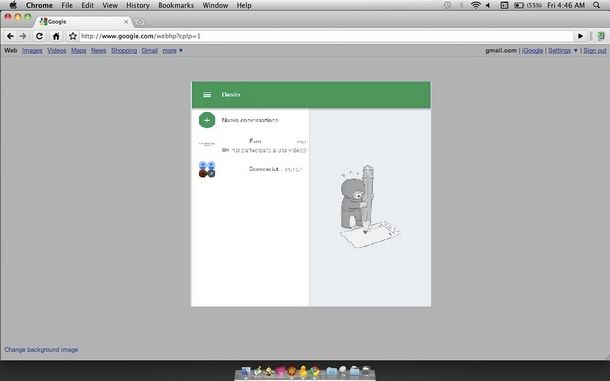Open the Bookmarks menu

click(176, 5)
